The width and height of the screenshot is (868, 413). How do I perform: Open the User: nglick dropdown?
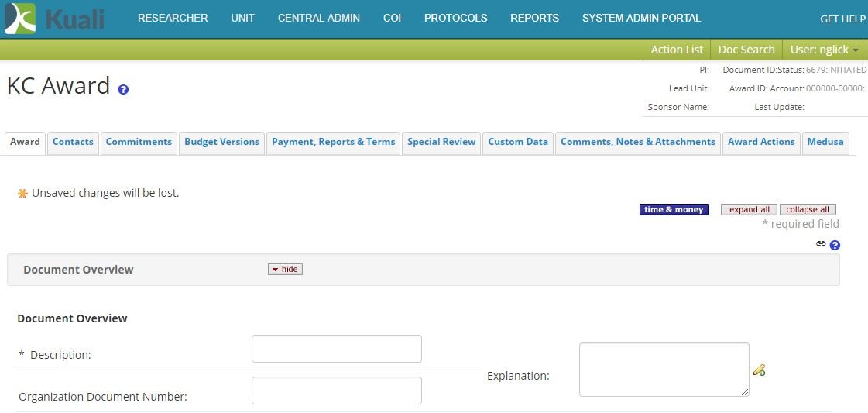tap(824, 50)
